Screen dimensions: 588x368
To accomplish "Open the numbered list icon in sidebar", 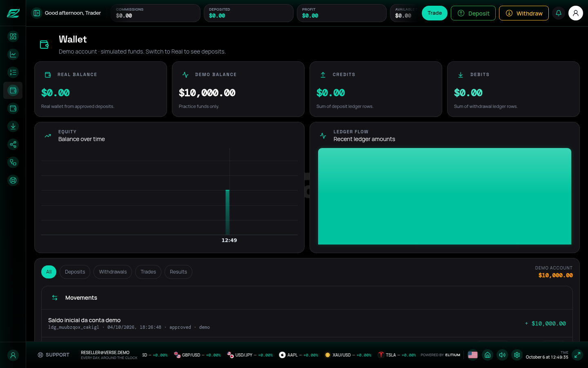I will click(13, 72).
